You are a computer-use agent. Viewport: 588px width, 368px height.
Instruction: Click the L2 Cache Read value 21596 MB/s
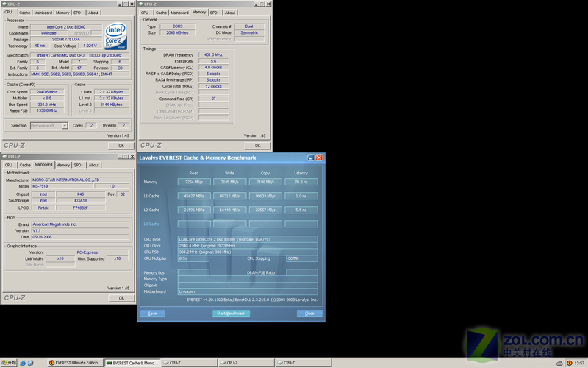[194, 210]
